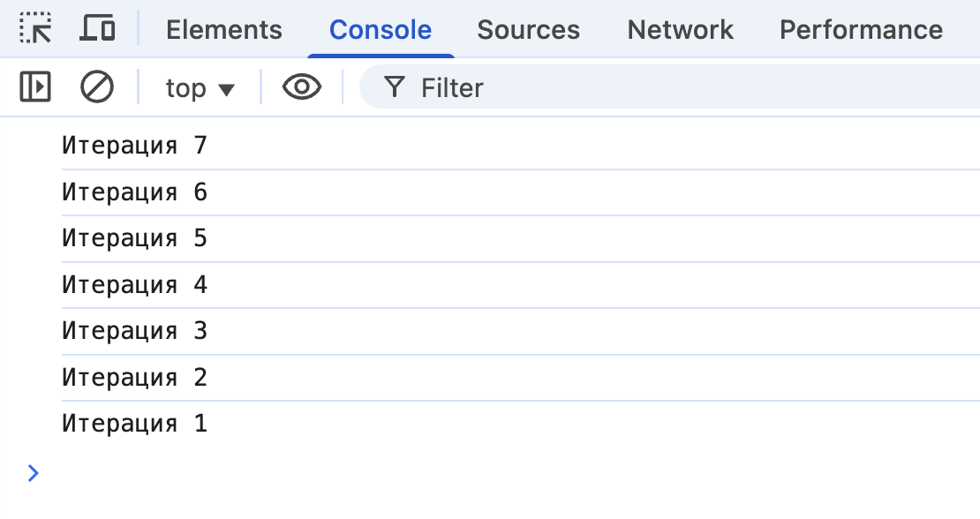Select the Console tab
Screen dimensions: 980x519
[381, 30]
